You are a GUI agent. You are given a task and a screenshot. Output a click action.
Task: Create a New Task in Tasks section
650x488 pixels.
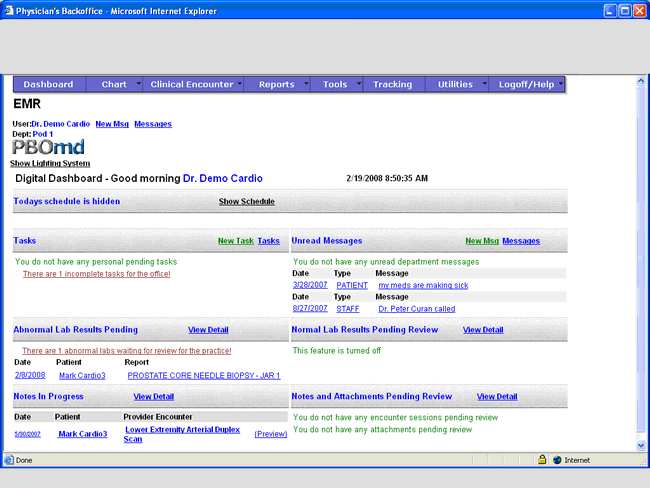236,241
